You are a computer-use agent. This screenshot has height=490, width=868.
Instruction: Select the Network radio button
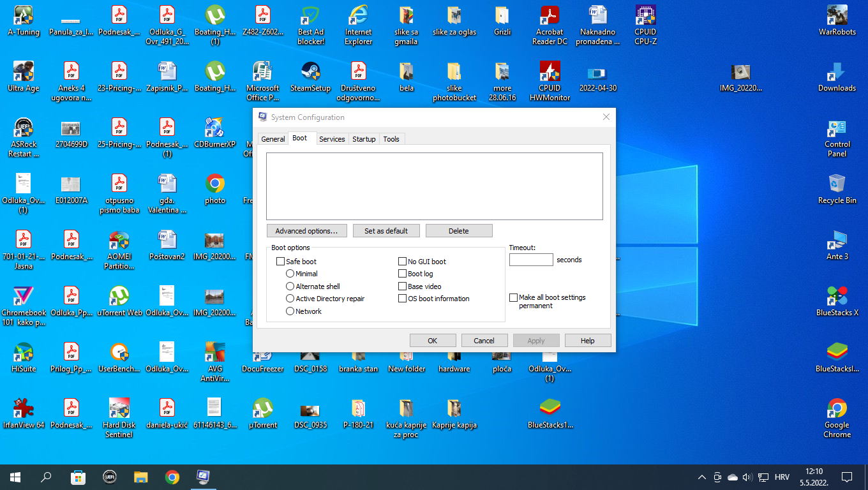click(290, 311)
